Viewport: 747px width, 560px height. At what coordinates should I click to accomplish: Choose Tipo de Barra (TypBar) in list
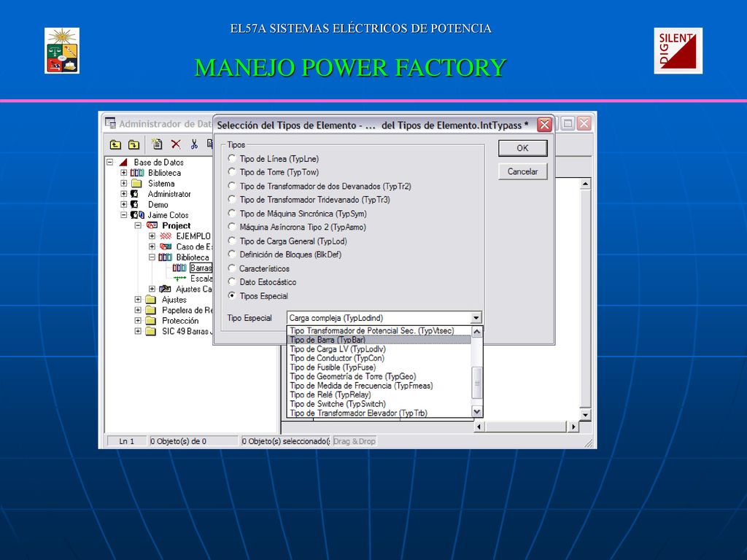(x=379, y=340)
